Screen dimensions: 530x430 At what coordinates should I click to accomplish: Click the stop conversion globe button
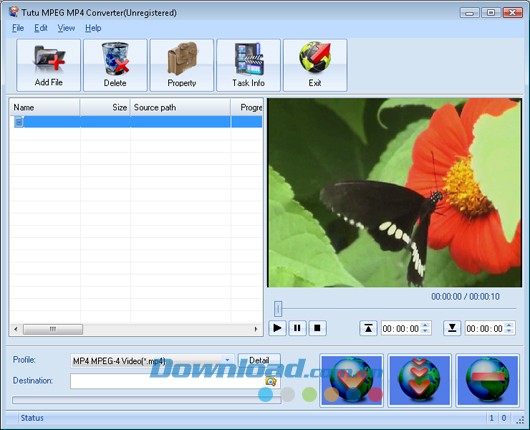[x=487, y=380]
